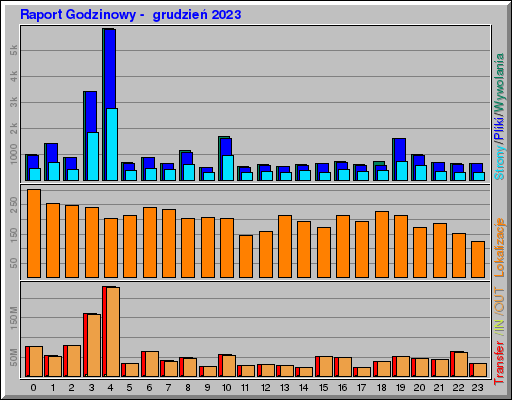Click the 'Transfer' legend label
Screen dimensions: 512x400
(499, 363)
